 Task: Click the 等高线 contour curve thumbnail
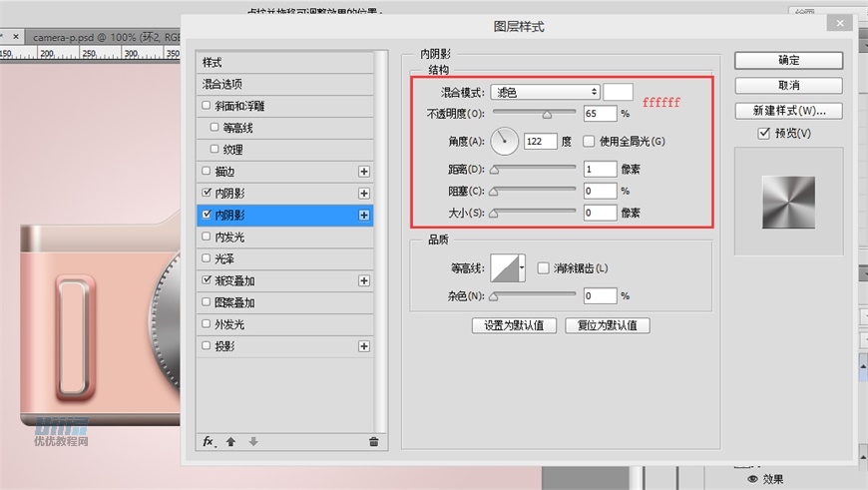[504, 268]
